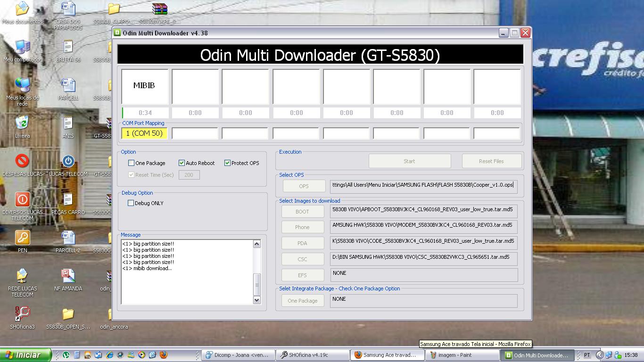644x362 pixels.
Task: Show hidden tray icons arrow
Action: (x=600, y=355)
